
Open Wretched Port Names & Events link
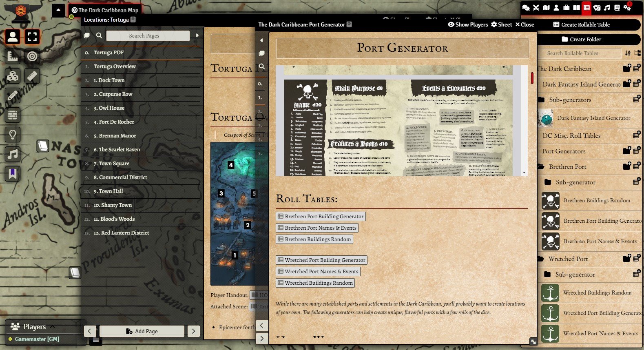pyautogui.click(x=318, y=272)
